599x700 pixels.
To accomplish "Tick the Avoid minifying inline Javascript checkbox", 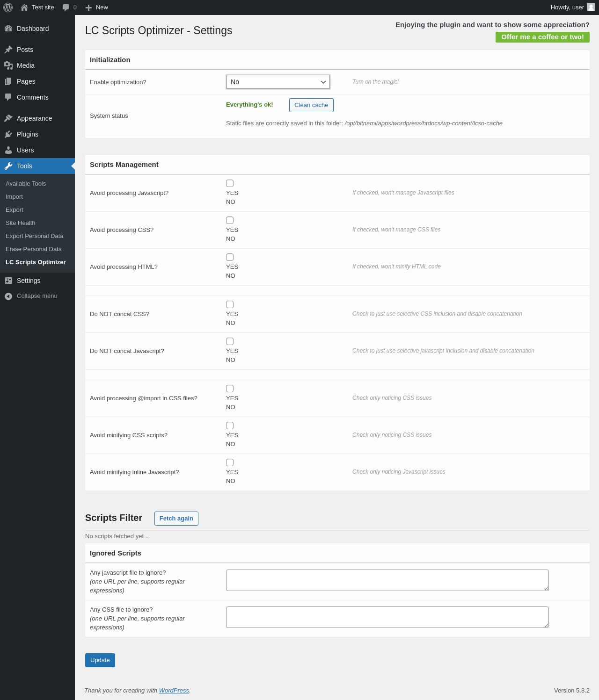I will (230, 462).
